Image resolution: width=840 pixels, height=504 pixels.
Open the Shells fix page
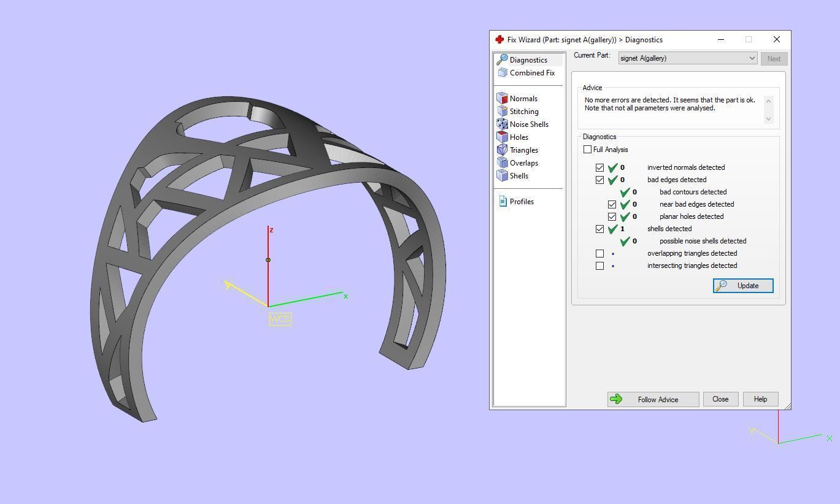[518, 175]
